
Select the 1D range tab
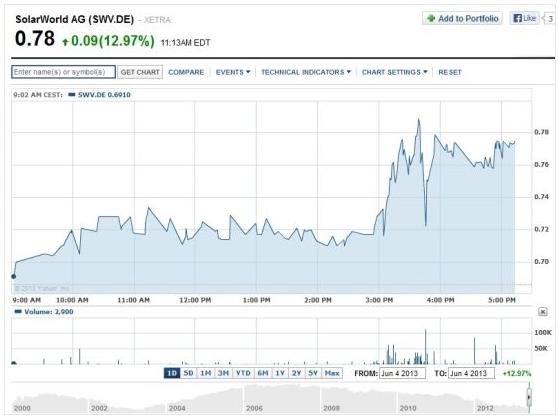tap(172, 373)
